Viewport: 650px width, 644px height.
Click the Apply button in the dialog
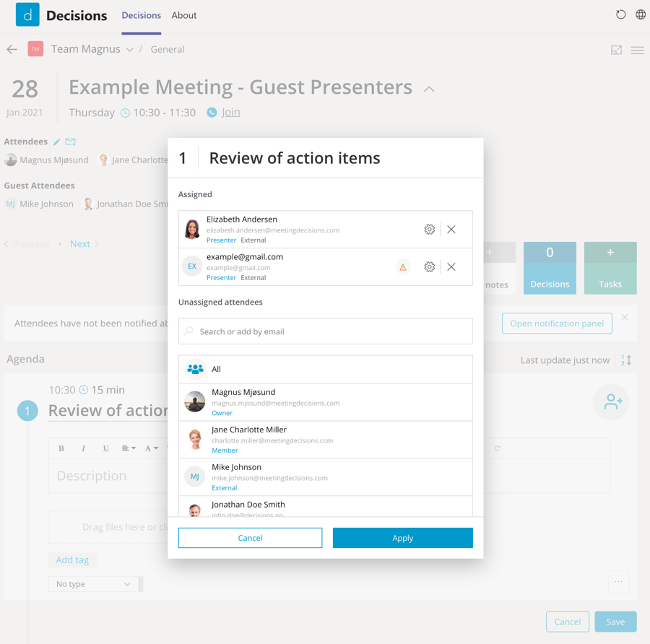tap(402, 538)
